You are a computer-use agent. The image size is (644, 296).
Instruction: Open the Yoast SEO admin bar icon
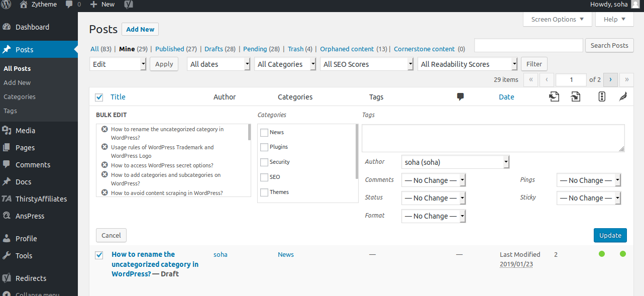(x=129, y=5)
